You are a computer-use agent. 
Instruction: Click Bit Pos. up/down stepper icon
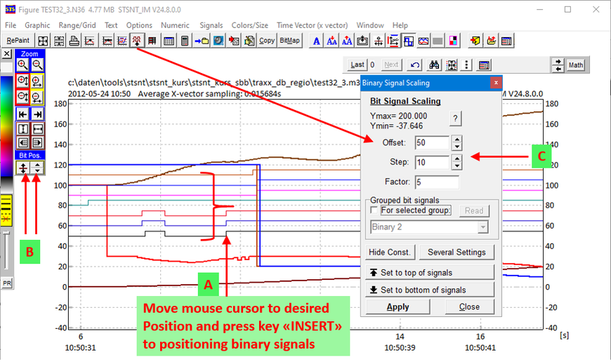point(37,168)
